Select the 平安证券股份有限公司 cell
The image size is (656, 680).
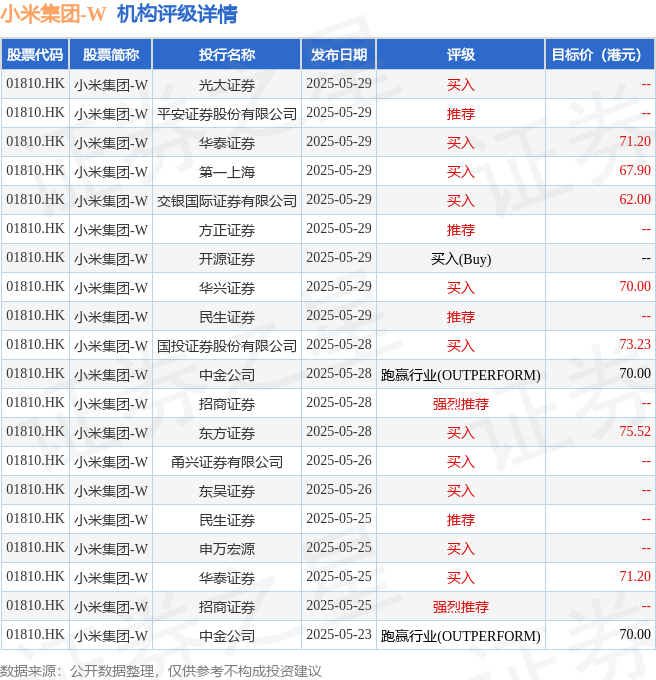227,114
